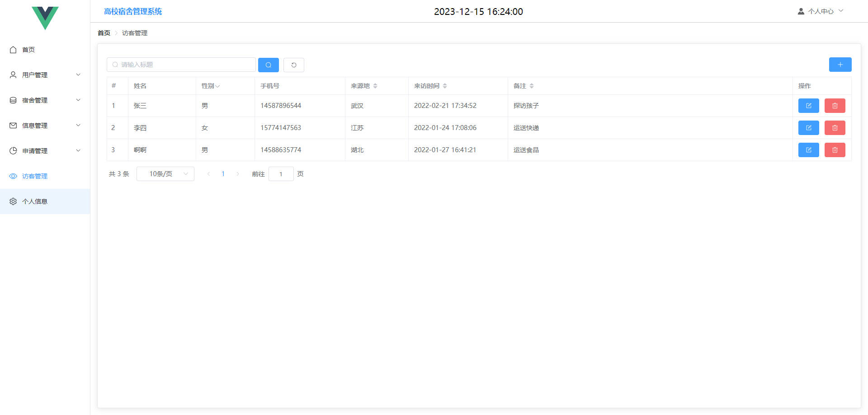Screen dimensions: 868x415
Task: Click the user avatar icon by 个人中心
Action: tap(801, 11)
